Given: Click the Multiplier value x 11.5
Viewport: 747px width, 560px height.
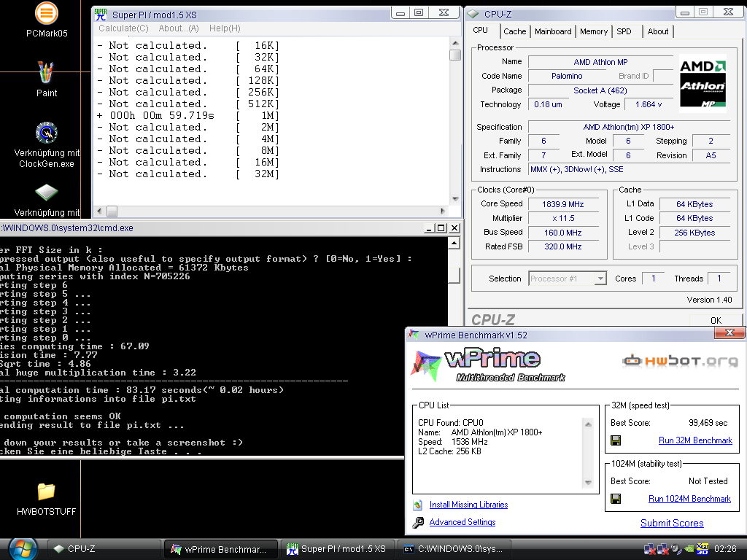Looking at the screenshot, I should pyautogui.click(x=562, y=219).
